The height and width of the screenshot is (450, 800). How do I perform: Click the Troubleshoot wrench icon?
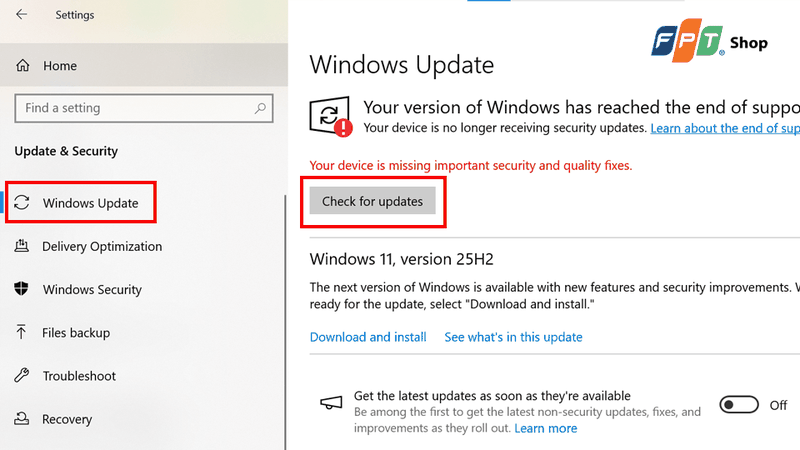21,376
